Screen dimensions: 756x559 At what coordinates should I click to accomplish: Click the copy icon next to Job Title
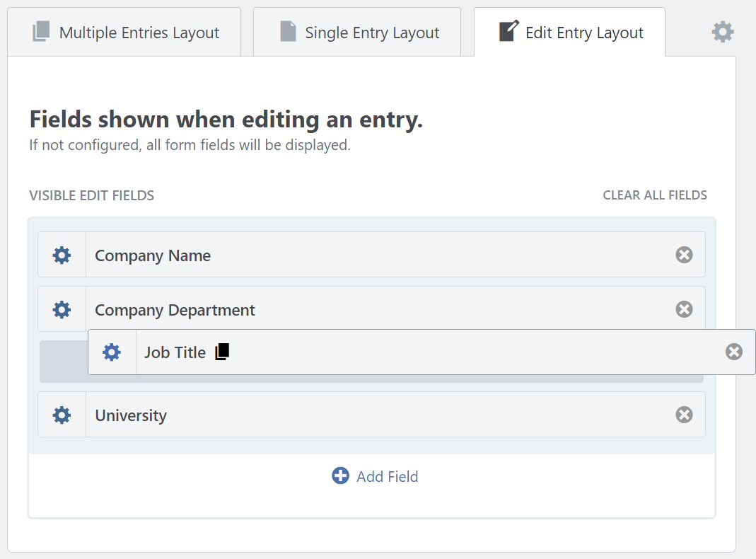(222, 352)
